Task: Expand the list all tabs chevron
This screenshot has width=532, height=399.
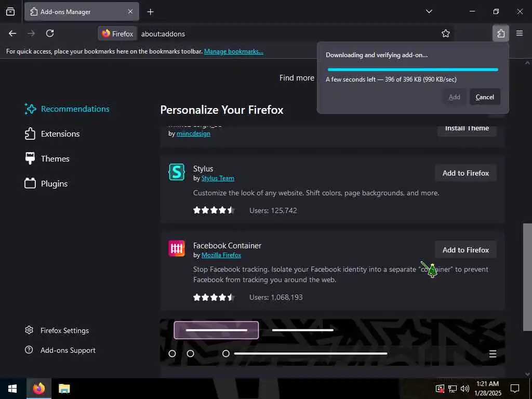Action: 429,11
